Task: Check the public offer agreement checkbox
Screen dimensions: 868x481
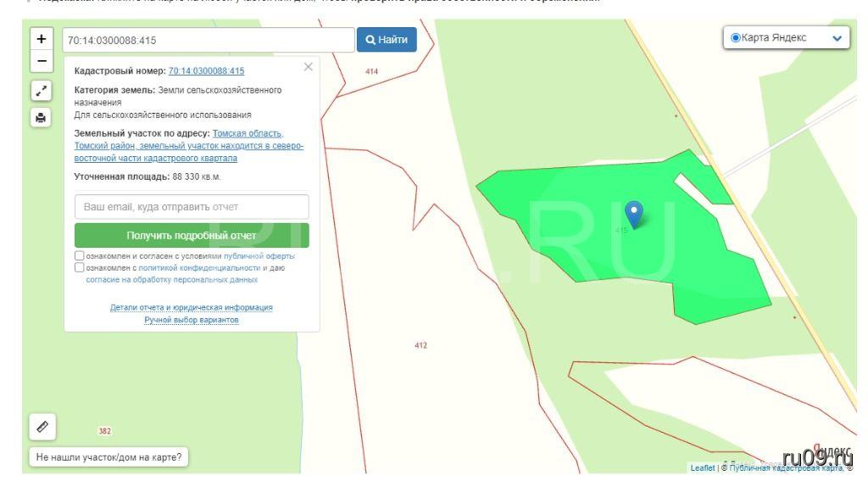Action: (80, 255)
